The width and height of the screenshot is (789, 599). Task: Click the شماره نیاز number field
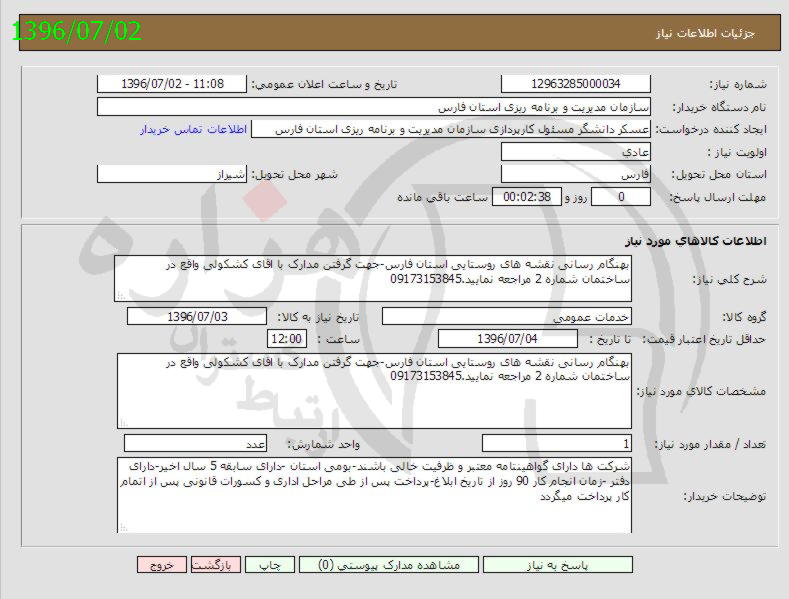click(x=575, y=85)
